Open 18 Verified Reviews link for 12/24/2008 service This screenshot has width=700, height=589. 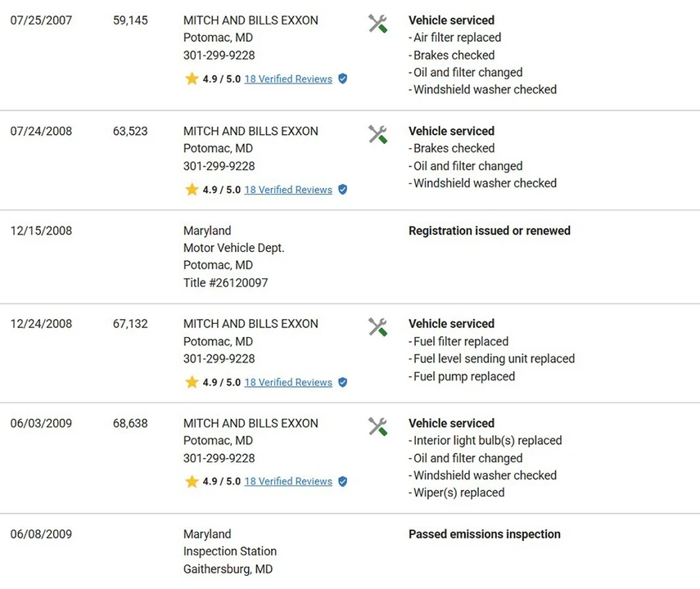pos(288,382)
